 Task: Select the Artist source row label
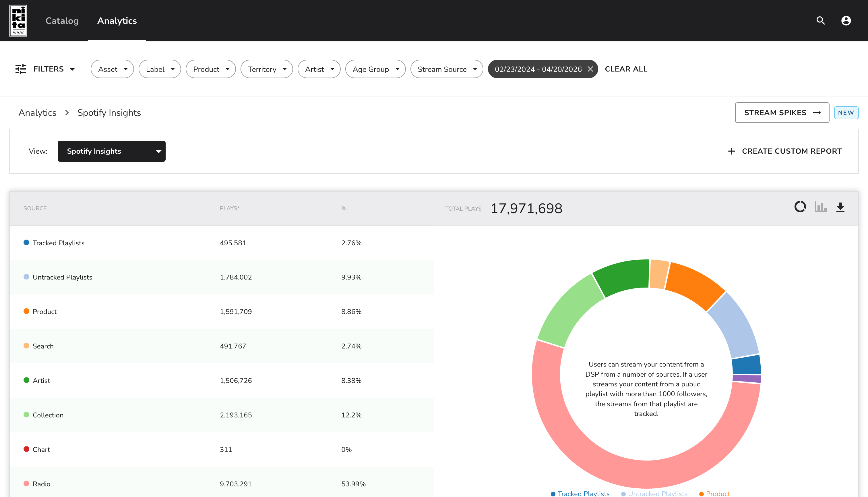coord(41,381)
